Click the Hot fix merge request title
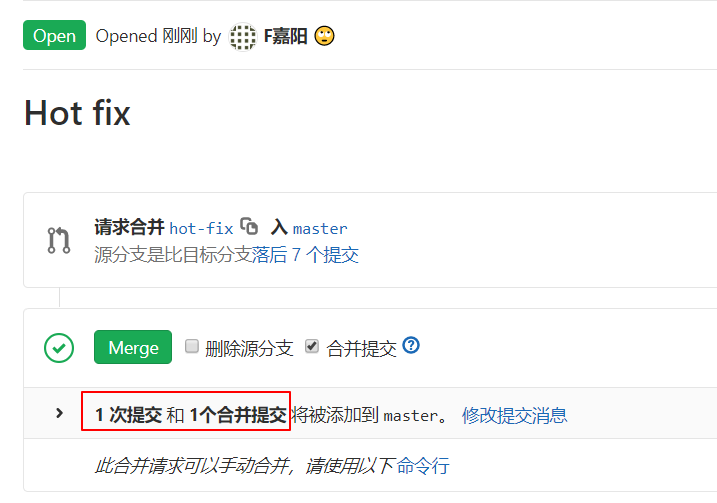Viewport: 717px width, 503px height. tap(77, 112)
